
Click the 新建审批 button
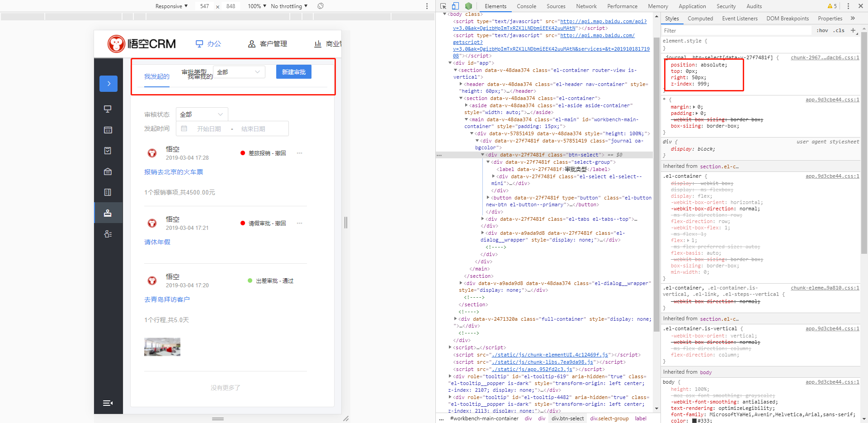(294, 72)
